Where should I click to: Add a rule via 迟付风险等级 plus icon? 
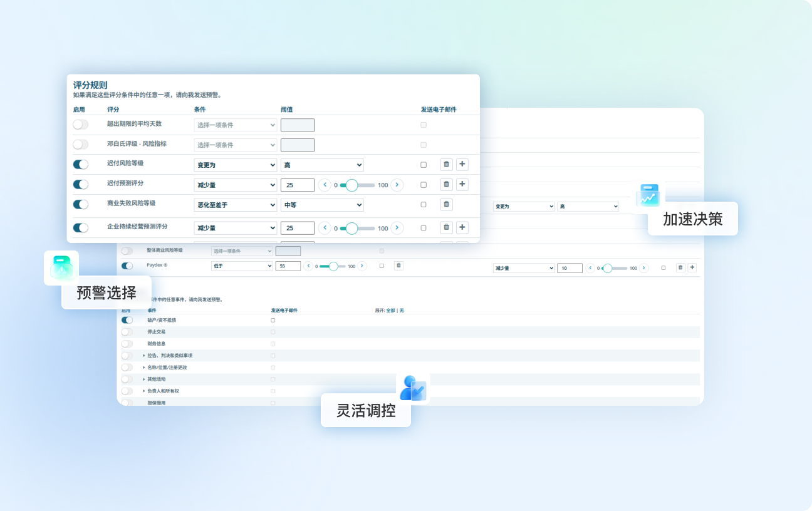462,165
